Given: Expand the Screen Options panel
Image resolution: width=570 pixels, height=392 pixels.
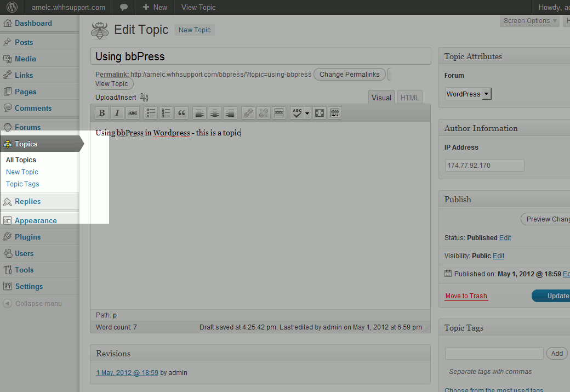Looking at the screenshot, I should tap(530, 21).
